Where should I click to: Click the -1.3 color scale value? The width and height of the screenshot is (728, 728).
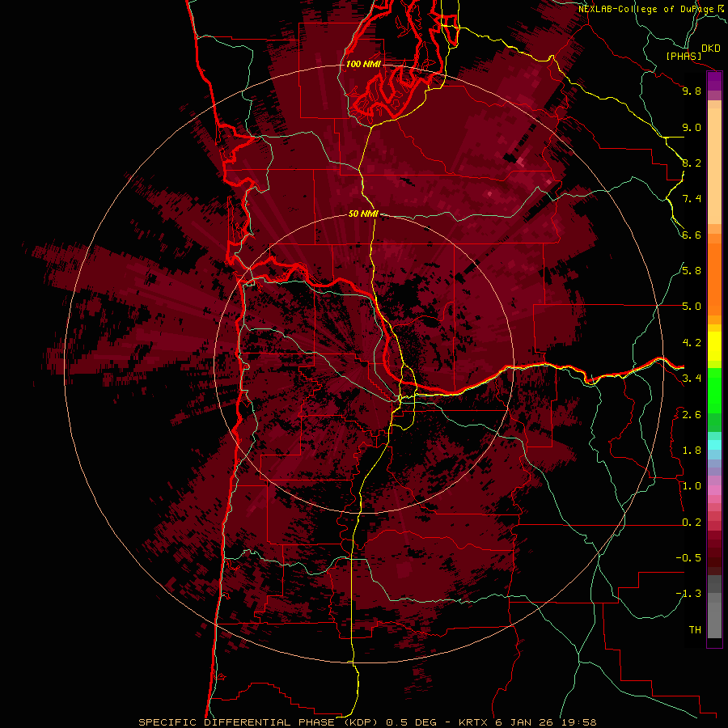click(688, 594)
